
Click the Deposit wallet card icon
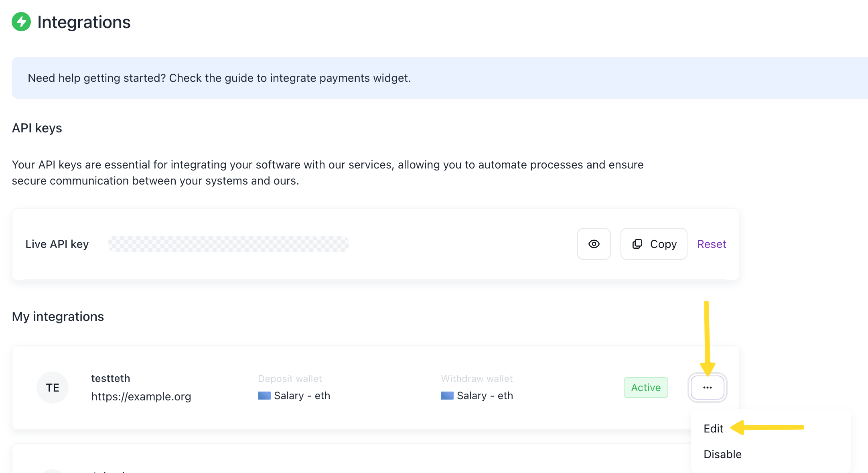pos(264,396)
